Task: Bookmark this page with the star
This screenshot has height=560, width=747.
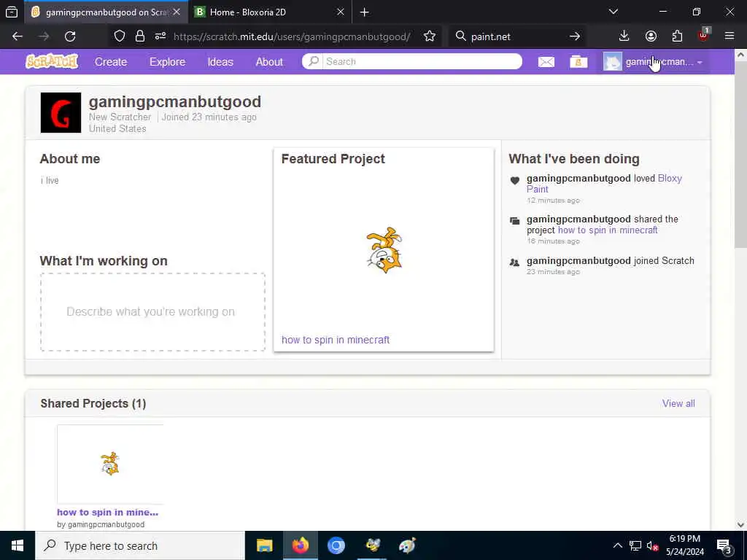Action: pos(429,36)
